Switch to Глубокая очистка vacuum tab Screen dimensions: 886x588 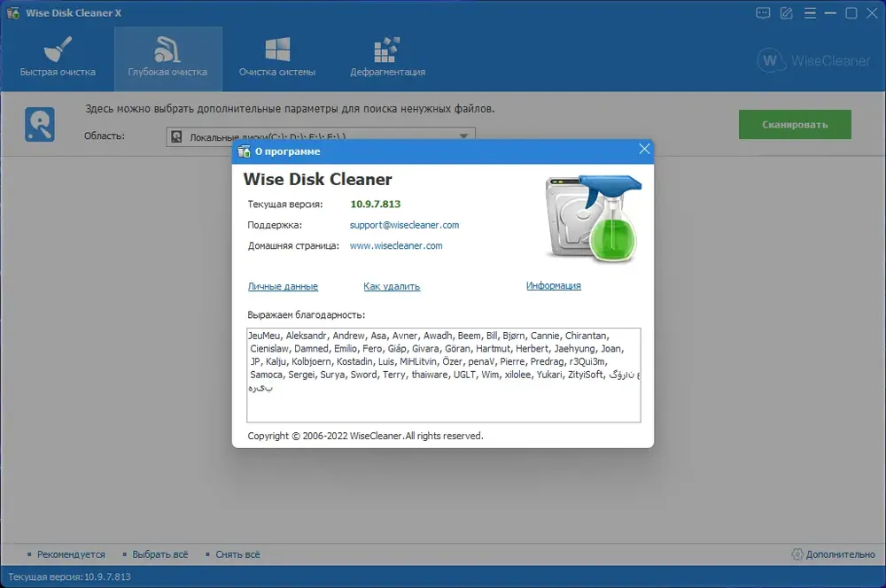click(x=167, y=58)
